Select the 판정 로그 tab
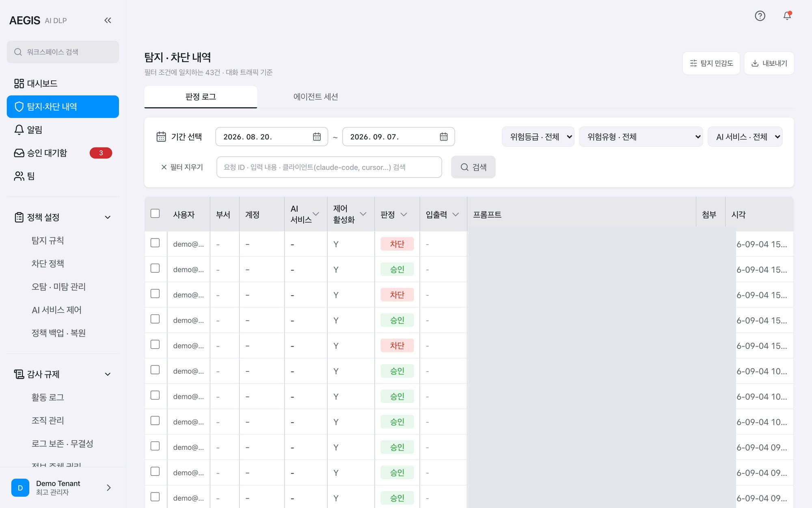This screenshot has width=812, height=508. click(201, 97)
